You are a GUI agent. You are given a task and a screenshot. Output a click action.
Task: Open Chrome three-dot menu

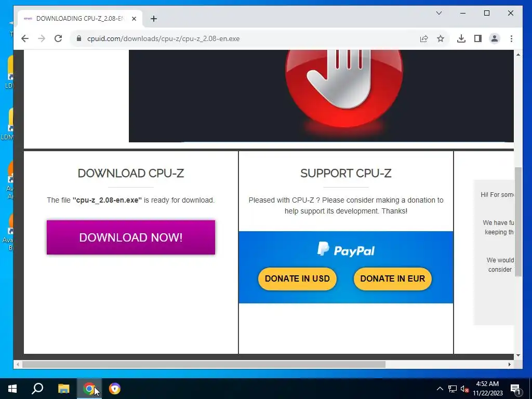click(511, 38)
